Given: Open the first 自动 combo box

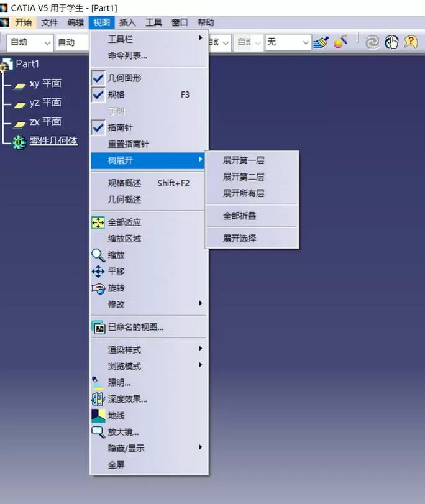Looking at the screenshot, I should (30, 42).
